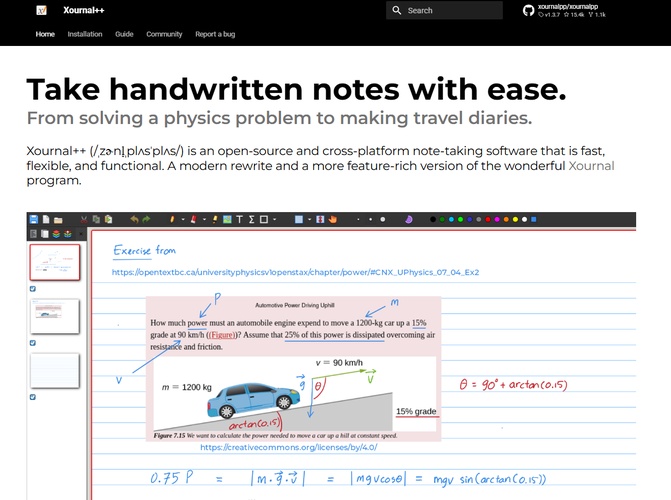This screenshot has width=671, height=500.
Task: Select the Insert Image tool
Action: 227,220
